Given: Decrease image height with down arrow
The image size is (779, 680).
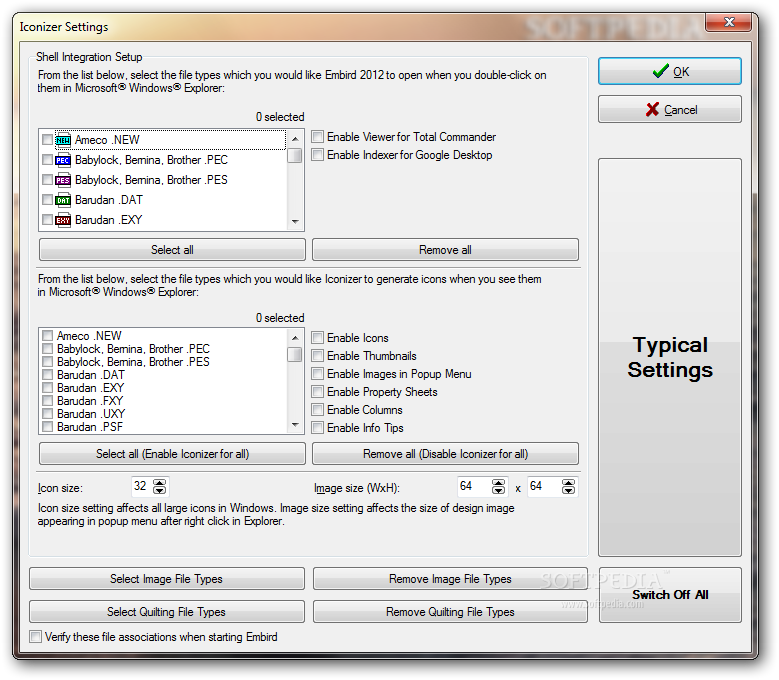Looking at the screenshot, I should pyautogui.click(x=568, y=491).
